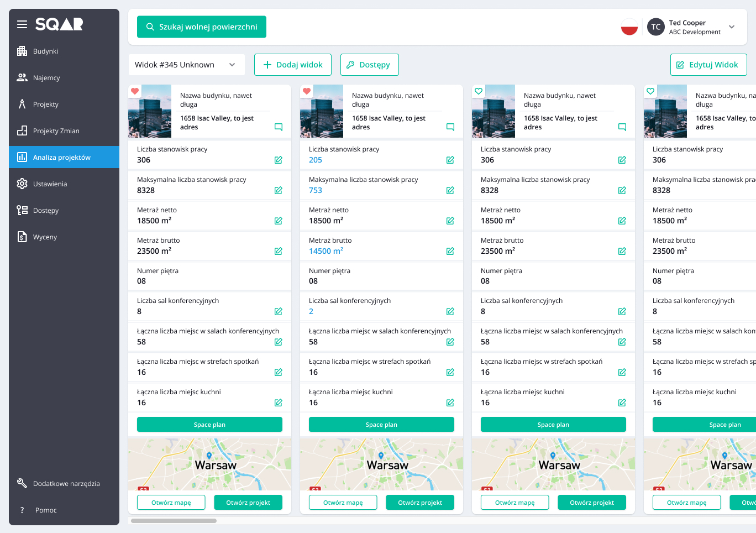Screen dimensions: 756x533
Task: Open the Widok #345 Unknown dropdown
Action: coord(186,65)
